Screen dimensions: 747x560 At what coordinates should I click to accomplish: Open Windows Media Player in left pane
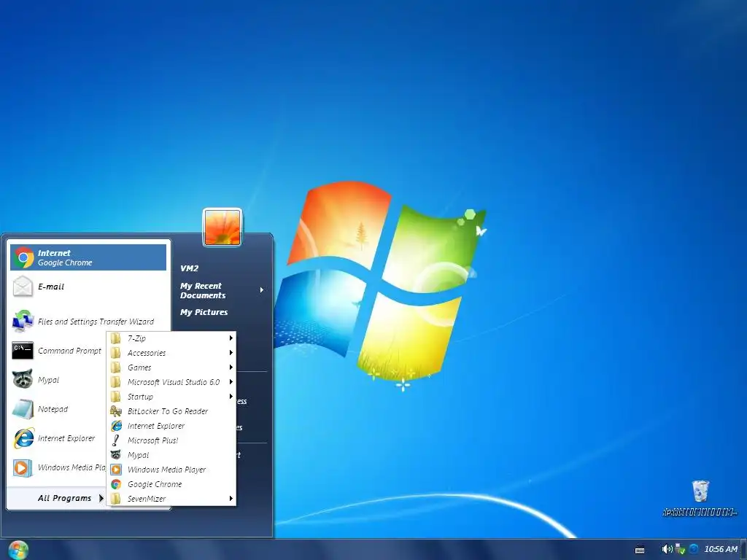tap(58, 467)
